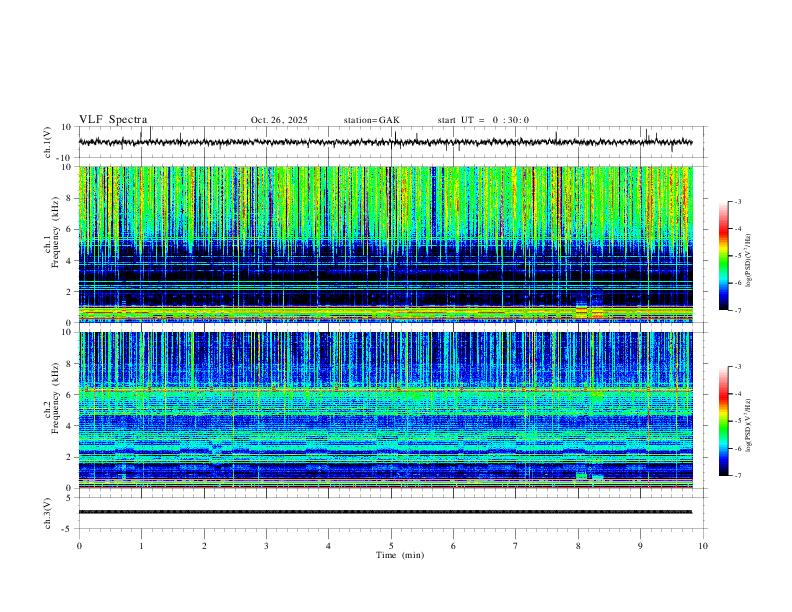Click time axis tick label "6"
The height and width of the screenshot is (612, 792).
point(453,546)
